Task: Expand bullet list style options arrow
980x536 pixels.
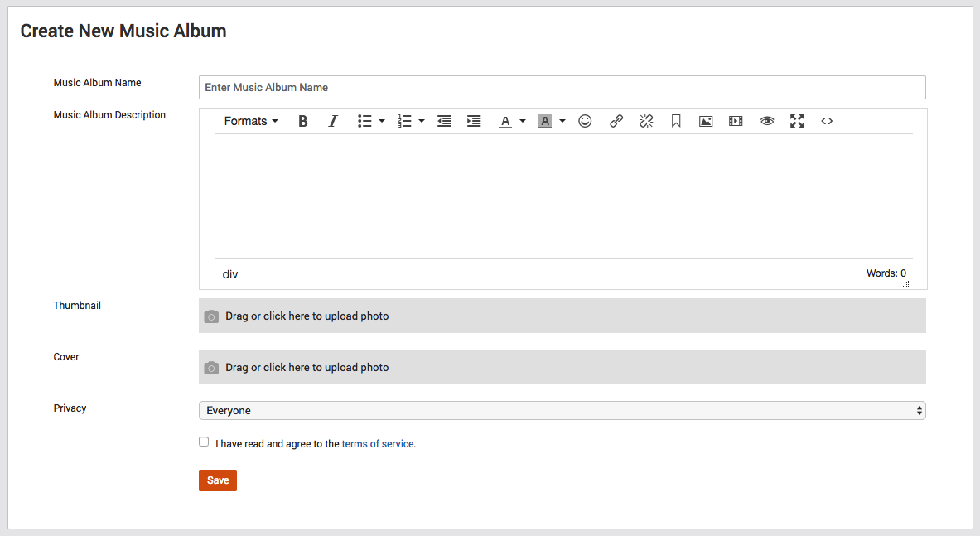Action: pyautogui.click(x=382, y=121)
